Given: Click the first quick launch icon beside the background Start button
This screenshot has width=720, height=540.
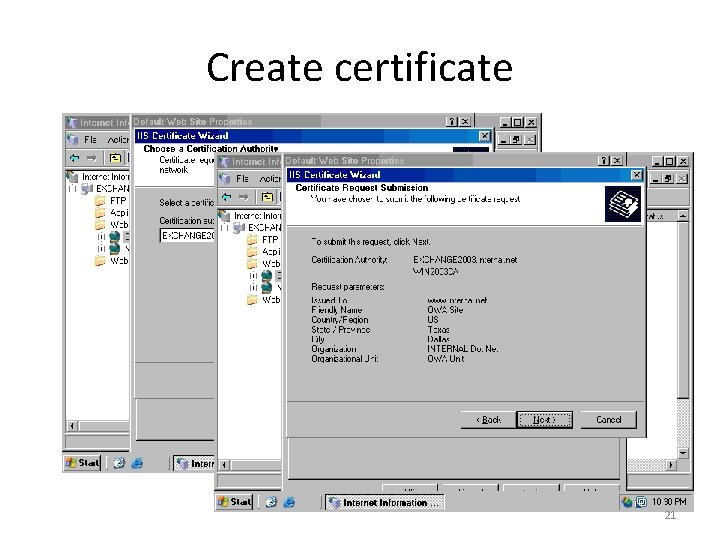Looking at the screenshot, I should tap(119, 463).
